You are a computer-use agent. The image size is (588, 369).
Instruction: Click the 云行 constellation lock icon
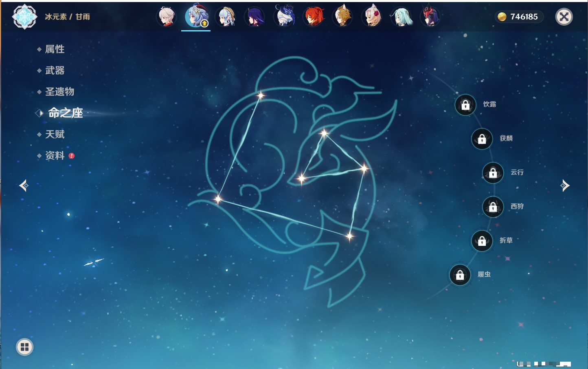493,172
